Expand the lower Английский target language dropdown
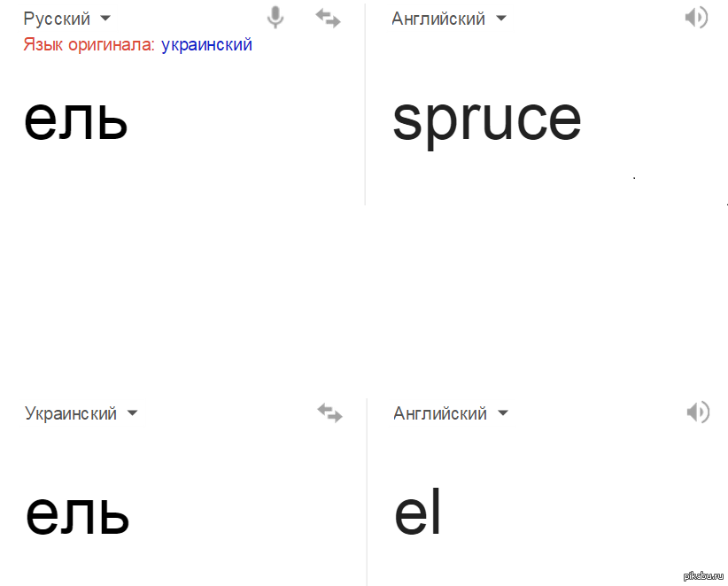 tap(503, 413)
